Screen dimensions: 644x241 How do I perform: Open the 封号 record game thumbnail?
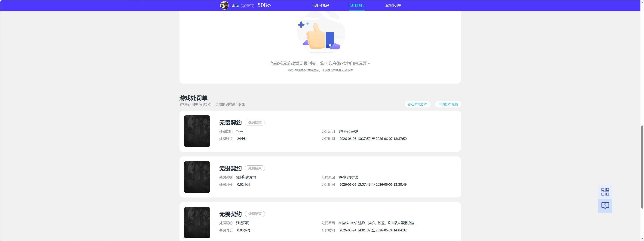197,131
